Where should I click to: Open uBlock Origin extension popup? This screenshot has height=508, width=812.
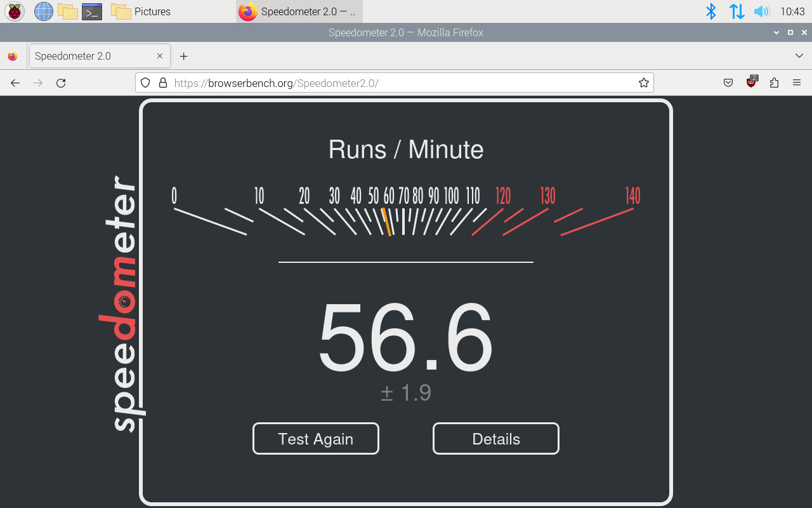(752, 82)
